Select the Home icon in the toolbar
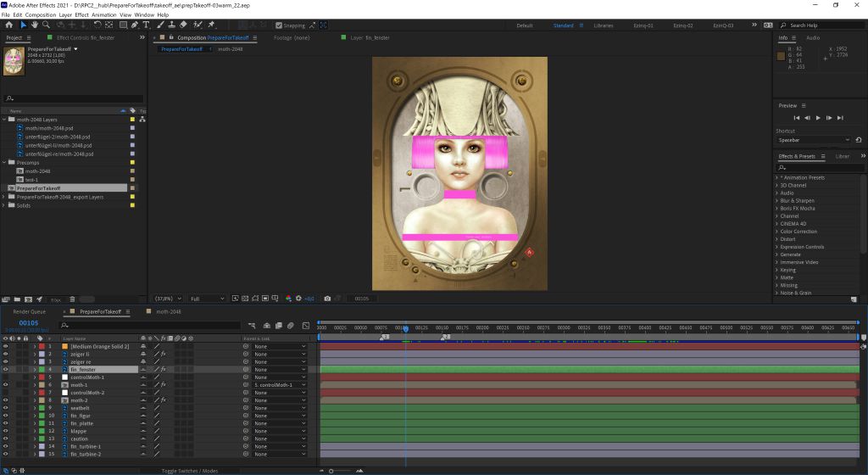This screenshot has height=475, width=868. (x=8, y=25)
